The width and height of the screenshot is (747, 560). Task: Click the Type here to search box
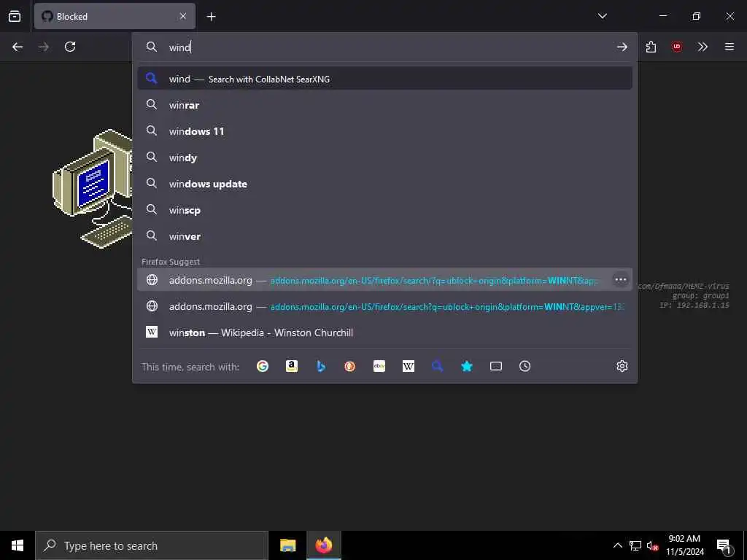click(152, 545)
